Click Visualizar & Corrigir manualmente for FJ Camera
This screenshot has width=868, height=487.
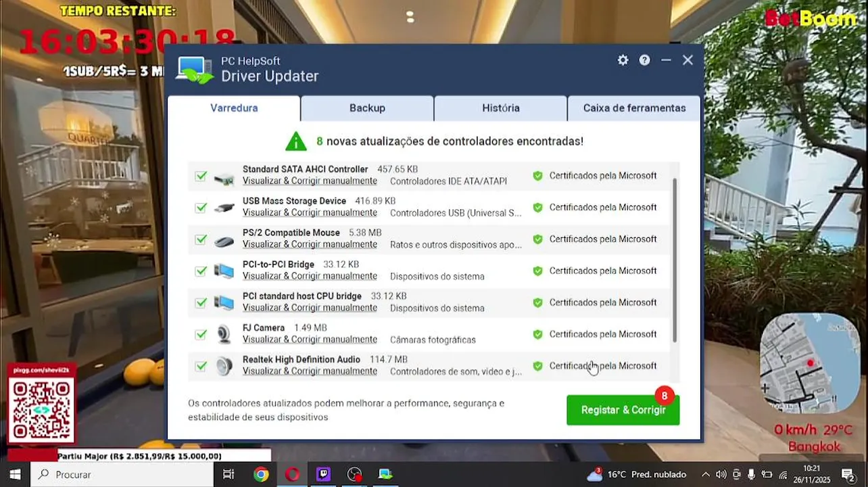310,340
